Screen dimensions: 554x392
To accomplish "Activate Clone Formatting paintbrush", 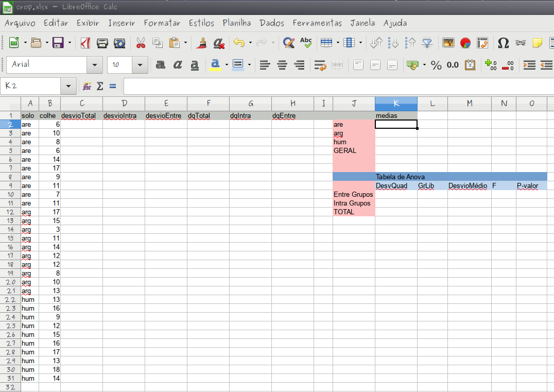I will (x=203, y=43).
